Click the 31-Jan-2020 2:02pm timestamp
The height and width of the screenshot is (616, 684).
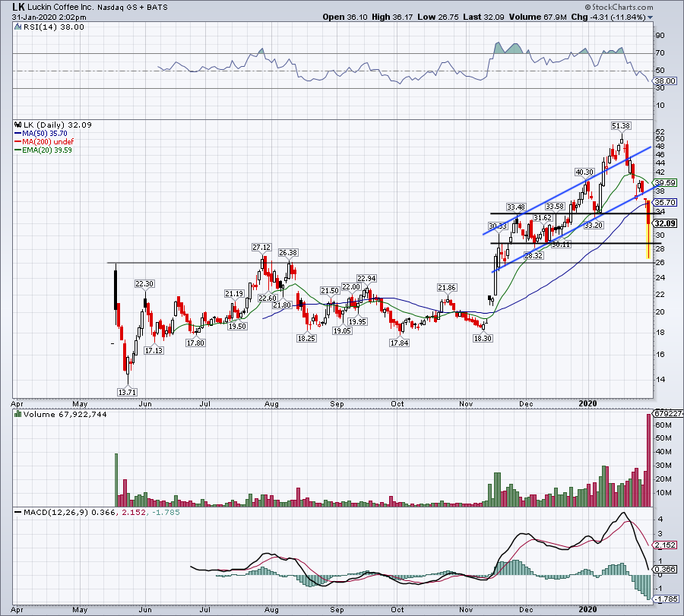pos(49,17)
